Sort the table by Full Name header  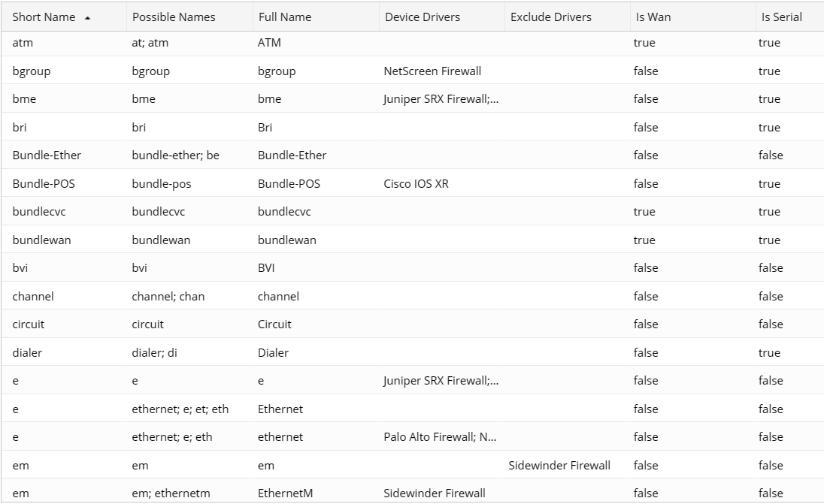(285, 17)
